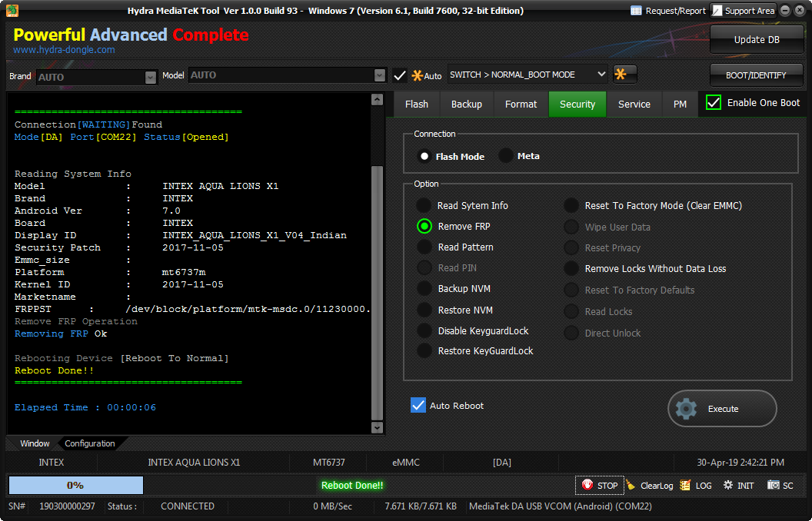Image resolution: width=812 pixels, height=521 pixels.
Task: Click the CONNECTED status text
Action: click(x=188, y=506)
